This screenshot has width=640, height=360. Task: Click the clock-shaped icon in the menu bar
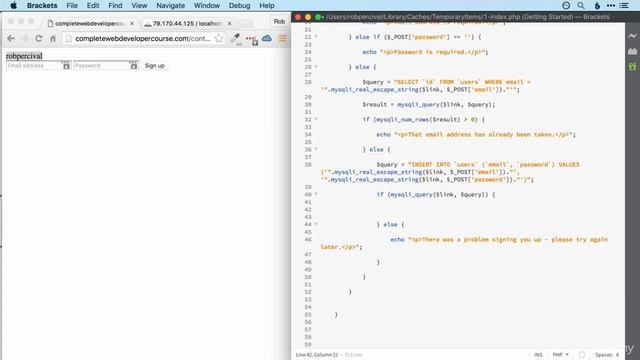click(566, 5)
